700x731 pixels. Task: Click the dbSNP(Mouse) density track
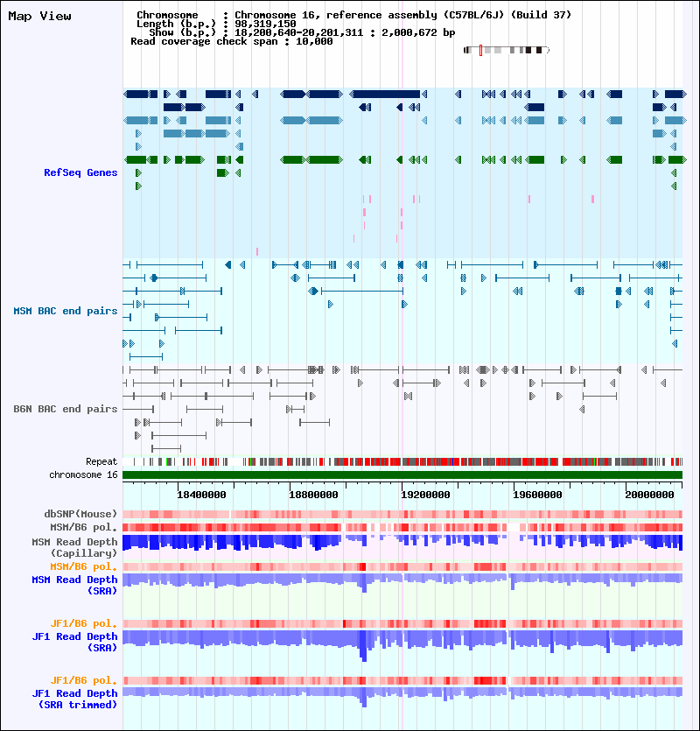[402, 514]
